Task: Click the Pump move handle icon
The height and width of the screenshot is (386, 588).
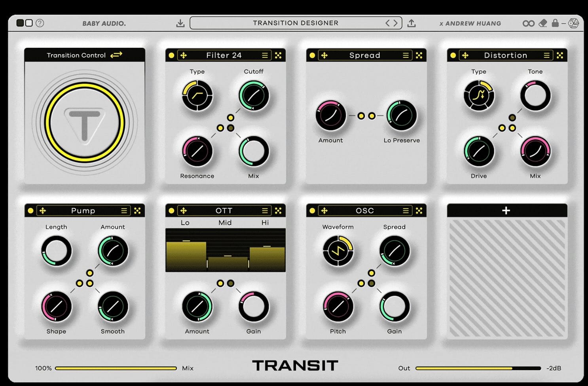Action: pyautogui.click(x=43, y=211)
